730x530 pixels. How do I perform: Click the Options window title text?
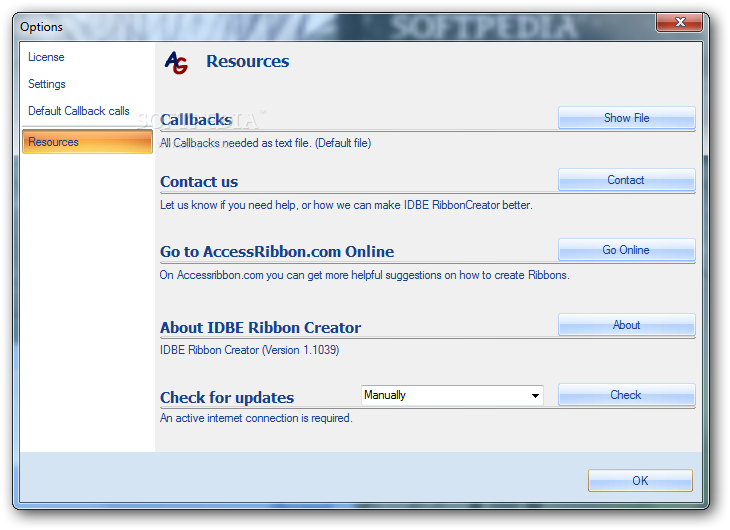coord(41,27)
